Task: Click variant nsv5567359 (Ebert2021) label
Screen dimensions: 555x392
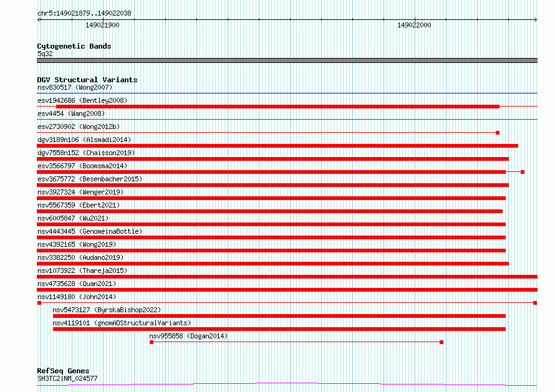Action: [79, 205]
